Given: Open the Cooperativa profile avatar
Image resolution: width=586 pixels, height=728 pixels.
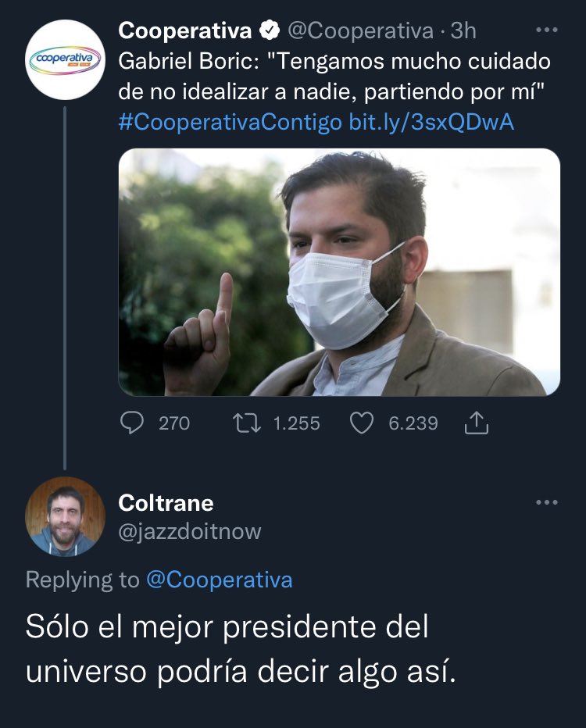Looking at the screenshot, I should coord(65,60).
